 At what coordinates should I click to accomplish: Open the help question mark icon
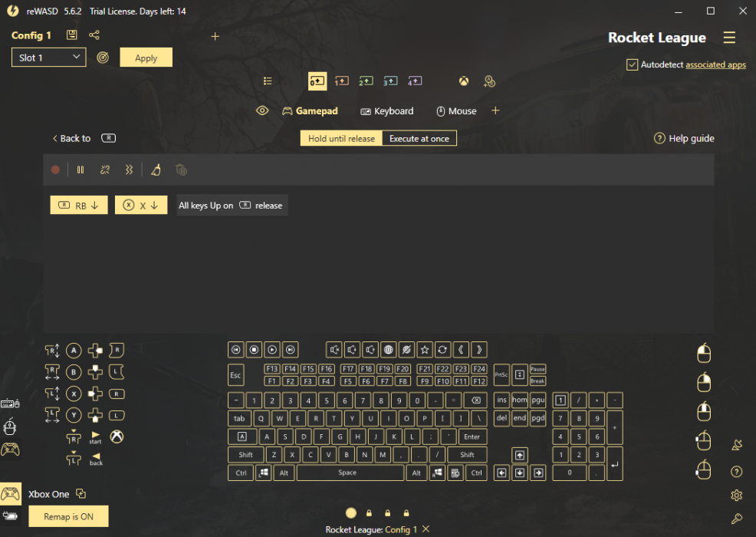point(737,471)
